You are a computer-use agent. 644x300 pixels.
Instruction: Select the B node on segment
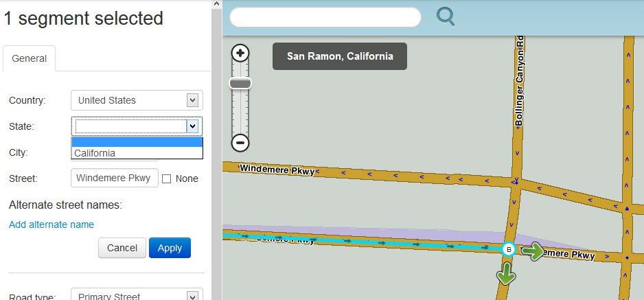pos(508,250)
